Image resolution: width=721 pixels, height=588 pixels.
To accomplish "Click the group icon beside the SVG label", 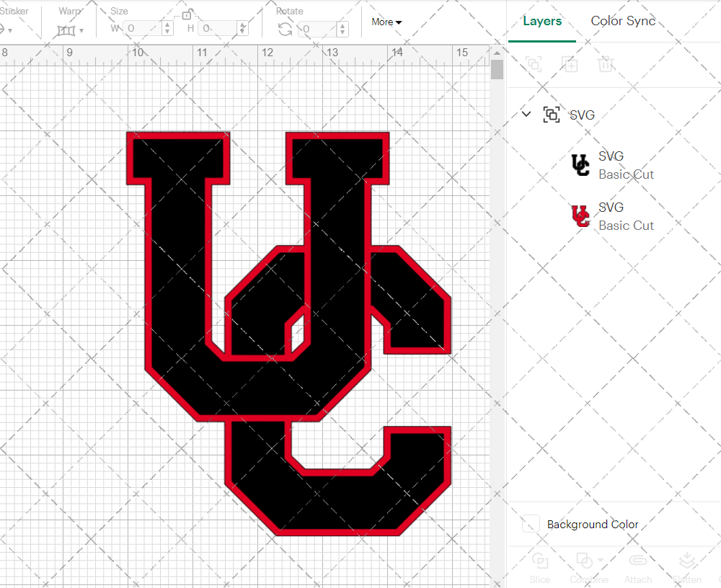I will click(x=552, y=115).
